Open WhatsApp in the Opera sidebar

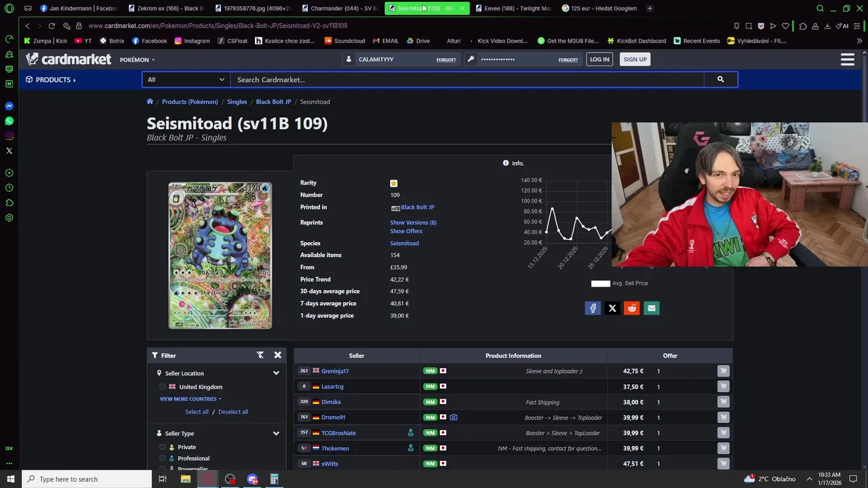[9, 121]
